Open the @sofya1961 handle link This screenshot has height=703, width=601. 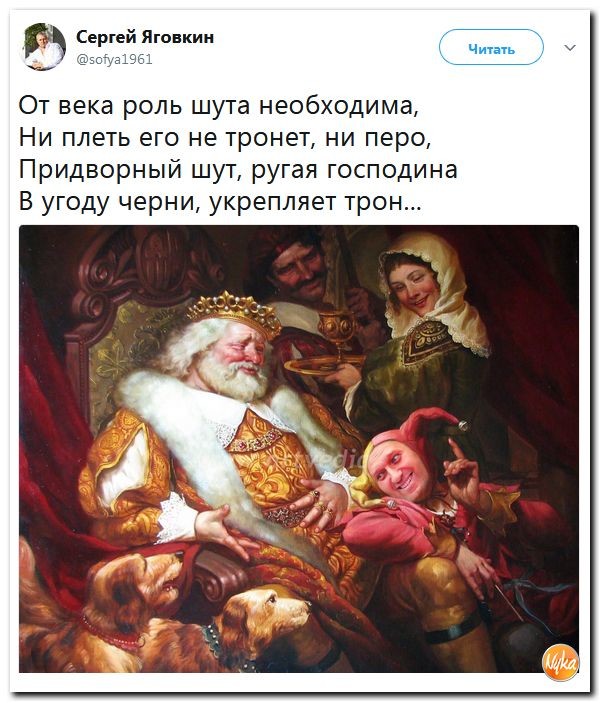[x=114, y=59]
